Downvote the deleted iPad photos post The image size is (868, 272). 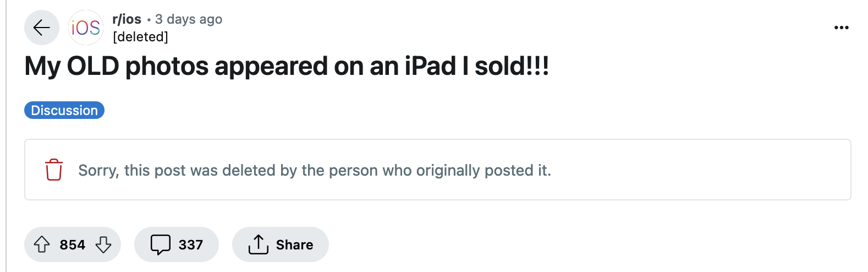103,244
